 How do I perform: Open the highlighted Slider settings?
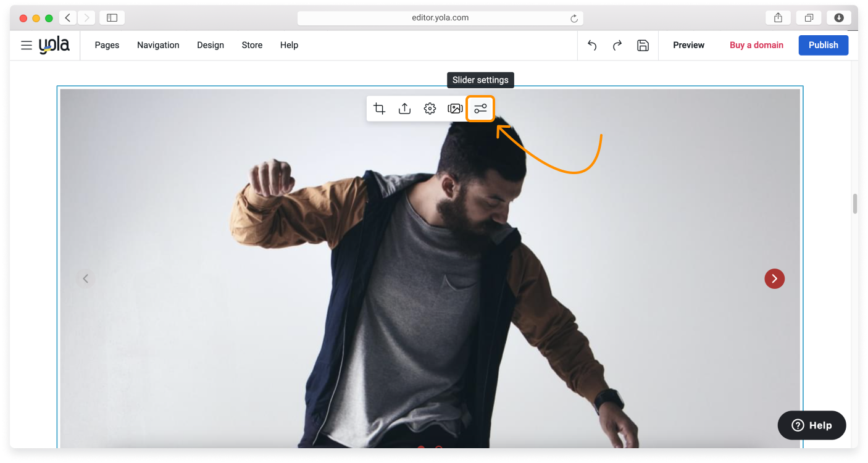pyautogui.click(x=480, y=108)
